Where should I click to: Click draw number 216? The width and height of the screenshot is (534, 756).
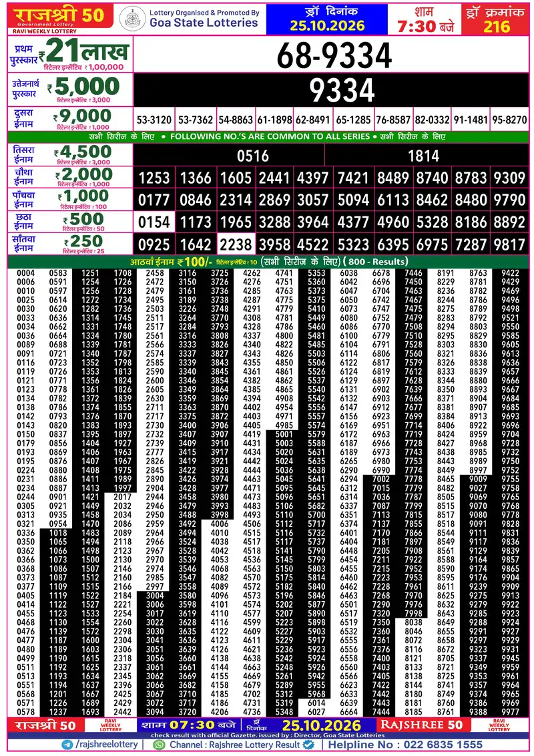(497, 27)
